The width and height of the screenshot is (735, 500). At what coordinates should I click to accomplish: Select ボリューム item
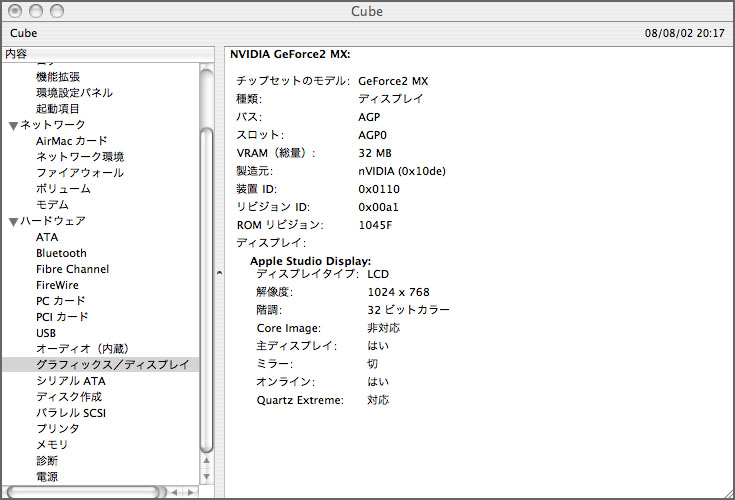63,188
